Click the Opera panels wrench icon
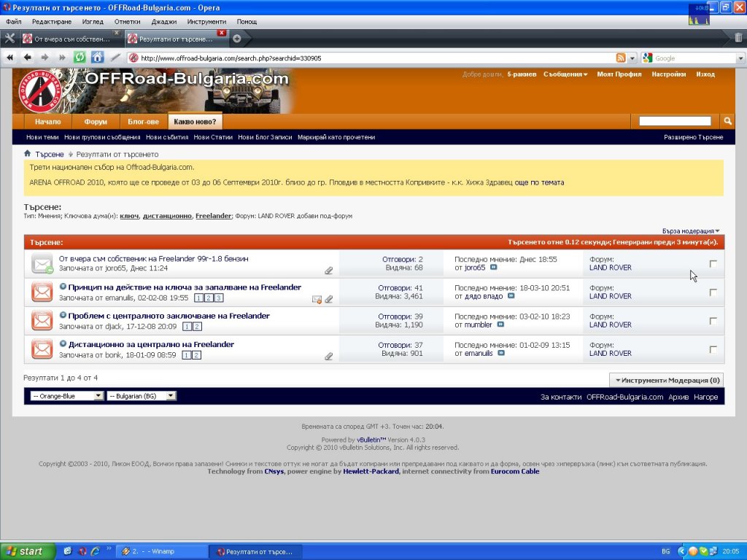 [9, 39]
